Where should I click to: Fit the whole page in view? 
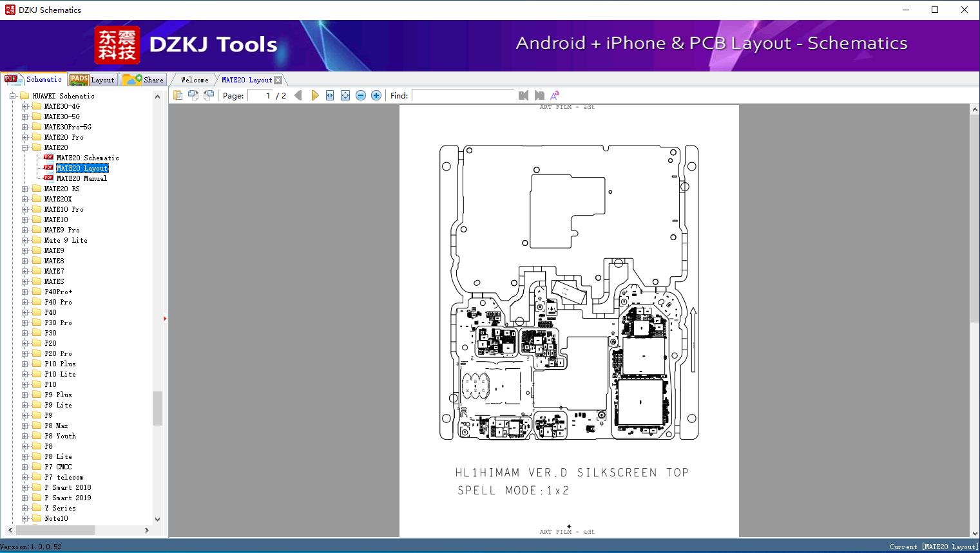tap(345, 95)
